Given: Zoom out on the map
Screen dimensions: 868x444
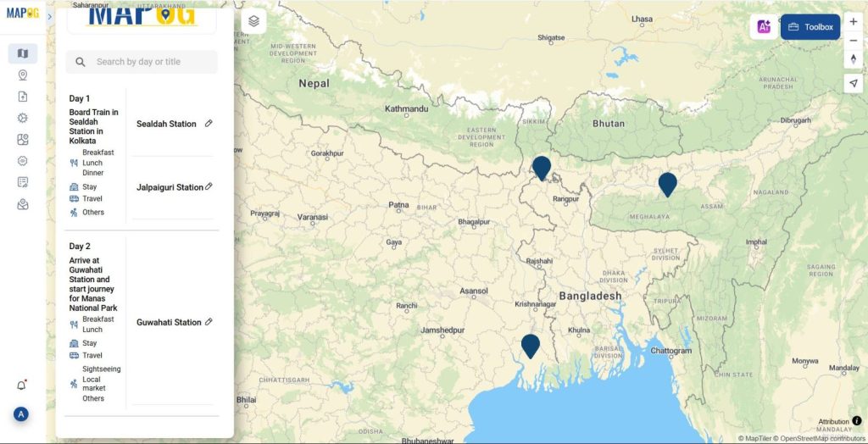Looking at the screenshot, I should pos(853,41).
